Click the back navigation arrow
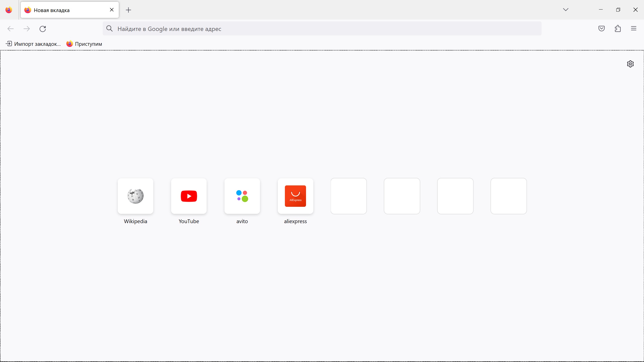The width and height of the screenshot is (644, 362). (x=11, y=29)
